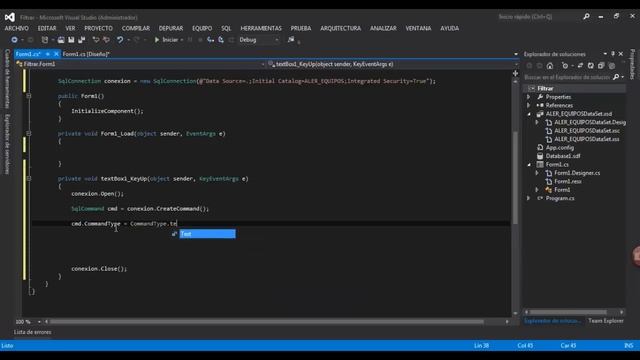Click the Visual Studio logo icon
The image size is (640, 360).
click(x=10, y=17)
